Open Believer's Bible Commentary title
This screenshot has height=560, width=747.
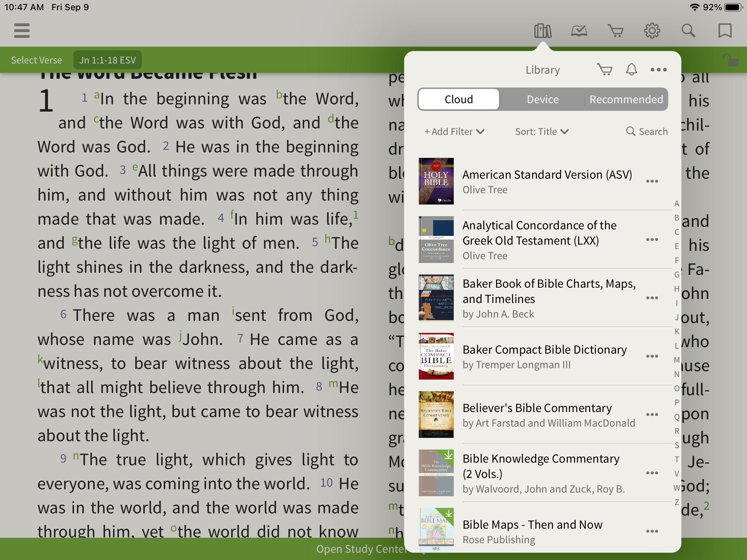tap(537, 408)
